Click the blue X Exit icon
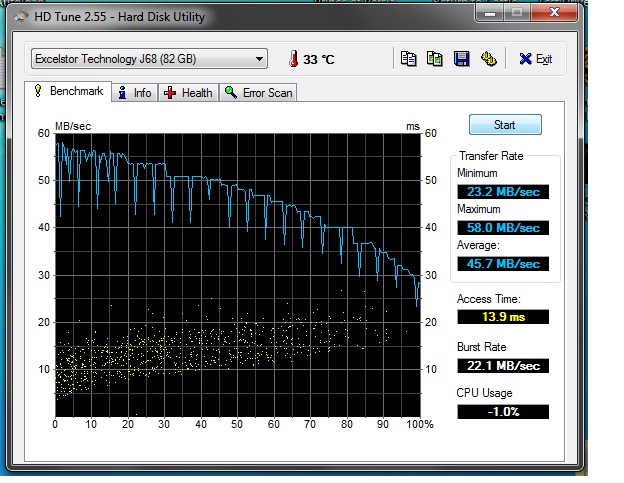The height and width of the screenshot is (483, 624). click(525, 59)
